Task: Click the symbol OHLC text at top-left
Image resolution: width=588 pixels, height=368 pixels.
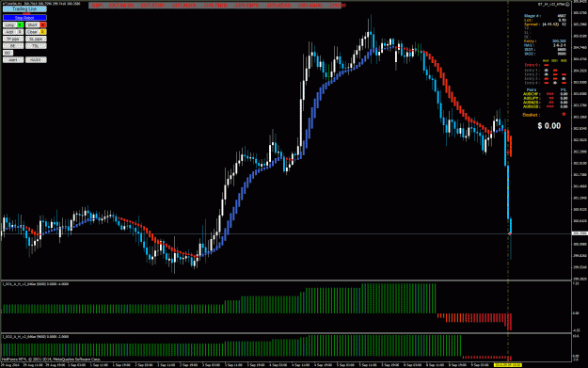Action: [41, 4]
